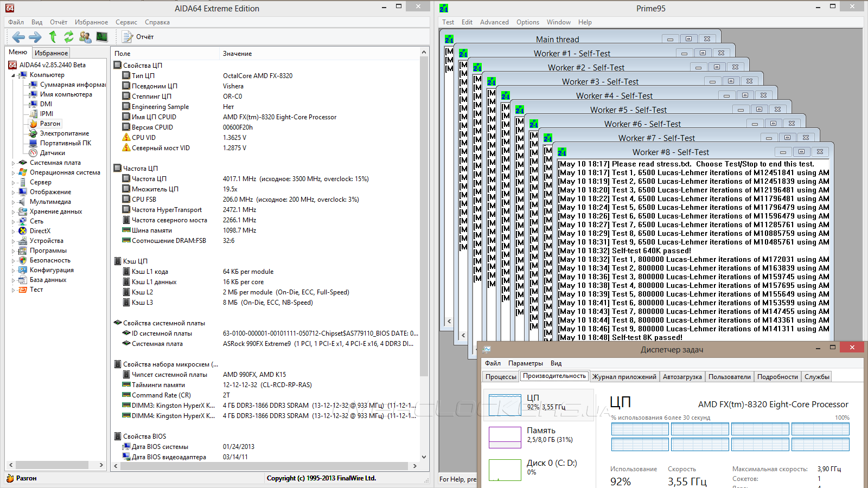Click the monitor graph icon in AIDA64 toolbar

(102, 37)
